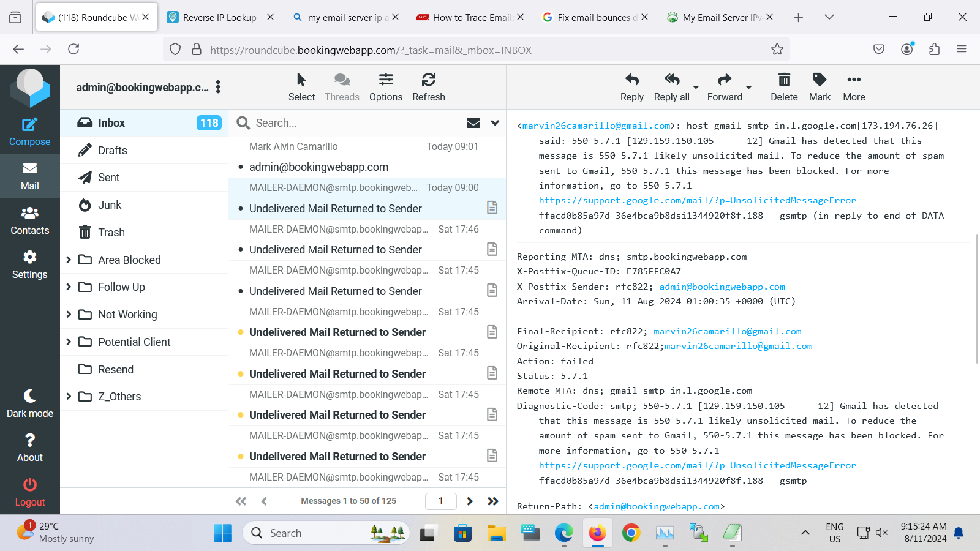Click the Reply icon in message toolbar
Viewport: 980px width, 551px height.
631,80
